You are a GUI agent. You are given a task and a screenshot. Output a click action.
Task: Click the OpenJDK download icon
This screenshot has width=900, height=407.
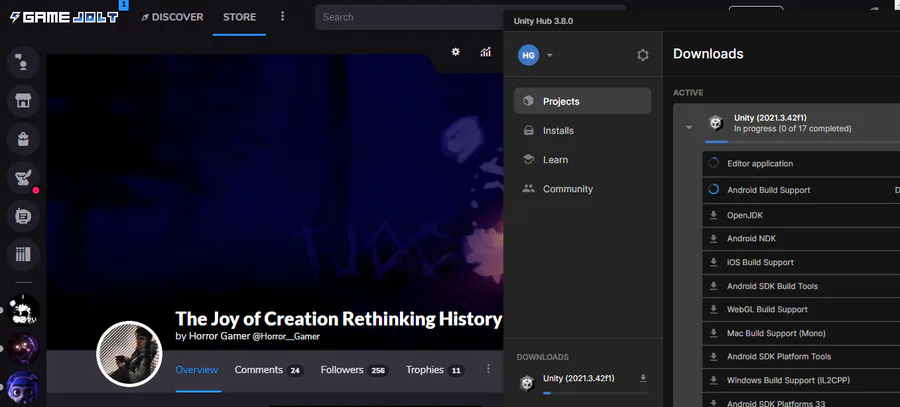point(713,215)
